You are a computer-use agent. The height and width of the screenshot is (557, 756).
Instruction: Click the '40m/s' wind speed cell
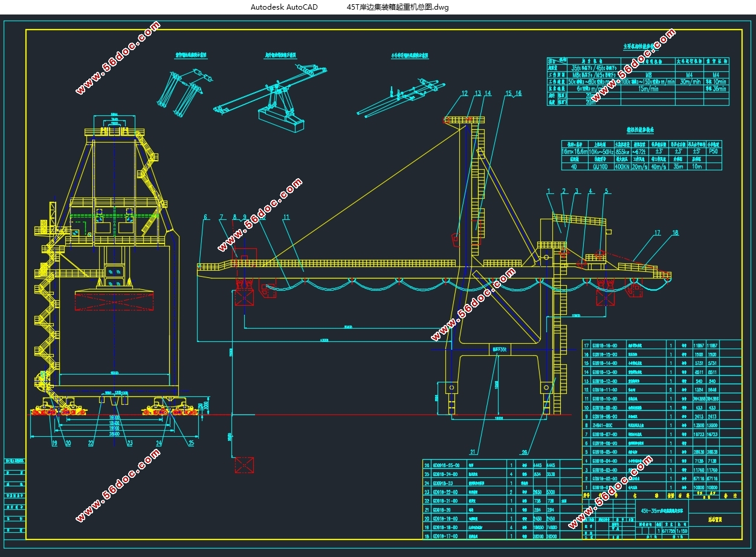pos(658,167)
